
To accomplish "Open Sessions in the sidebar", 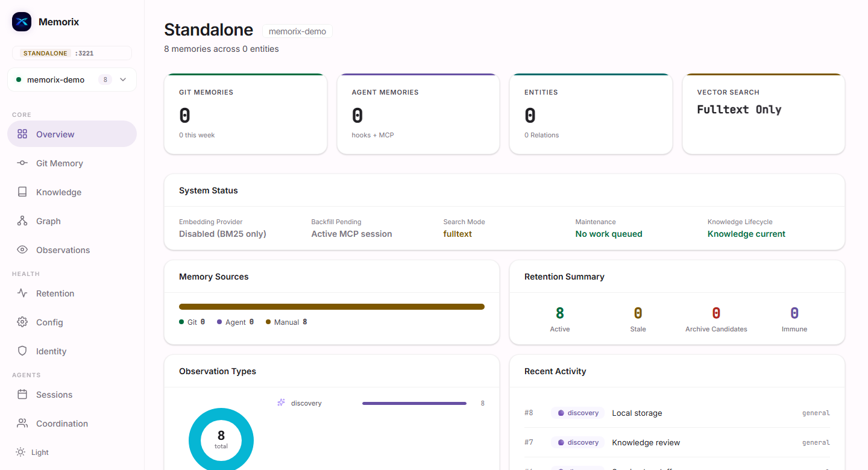I will coord(72,394).
